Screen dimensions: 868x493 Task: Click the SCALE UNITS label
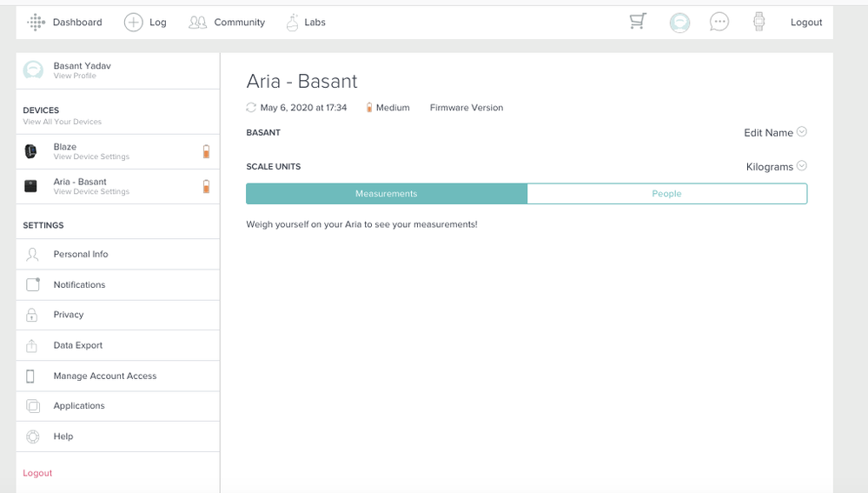click(x=274, y=167)
